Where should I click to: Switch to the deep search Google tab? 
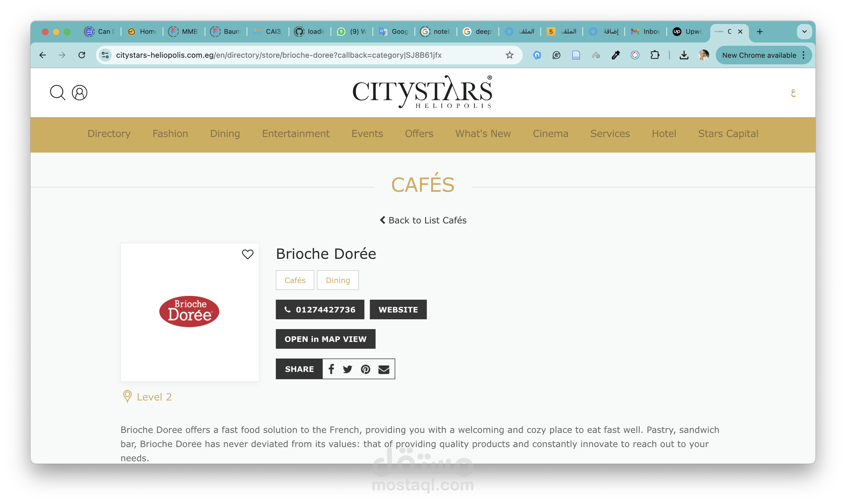pos(477,32)
